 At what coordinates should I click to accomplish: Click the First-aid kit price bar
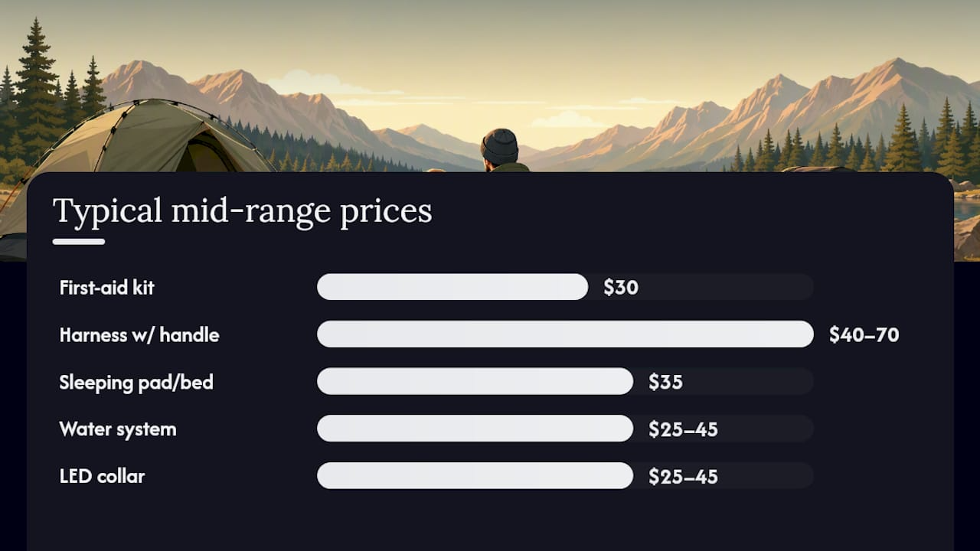click(x=452, y=287)
